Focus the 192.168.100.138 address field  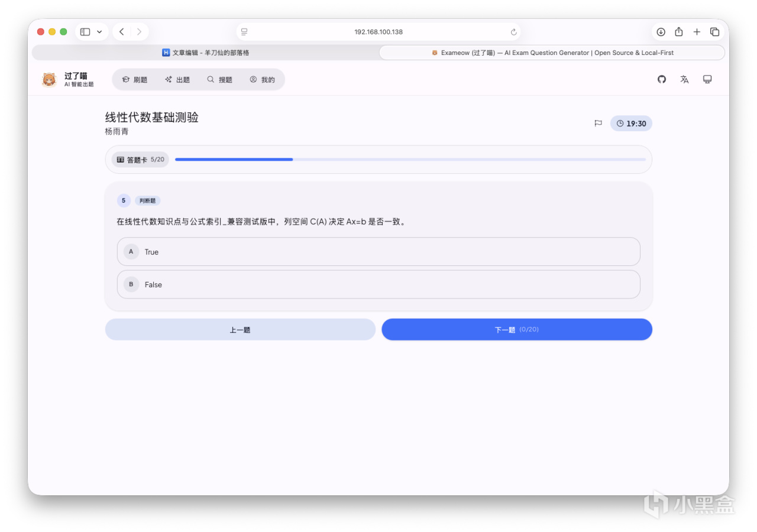pos(378,32)
